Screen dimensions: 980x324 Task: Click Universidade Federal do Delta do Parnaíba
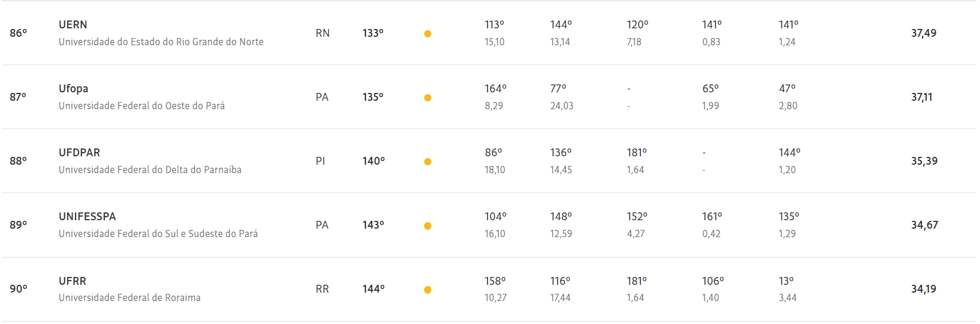[x=150, y=170]
